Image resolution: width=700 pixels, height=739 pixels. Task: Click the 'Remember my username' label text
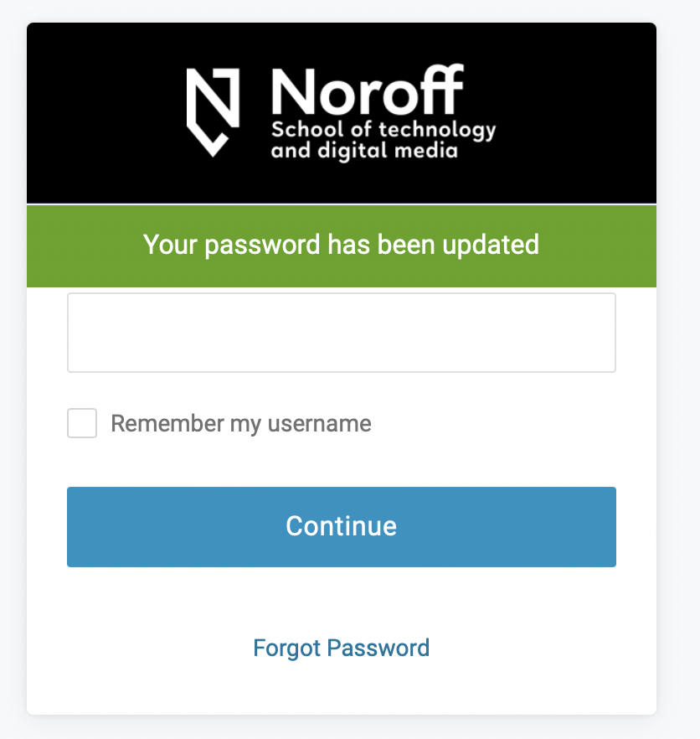click(x=240, y=424)
